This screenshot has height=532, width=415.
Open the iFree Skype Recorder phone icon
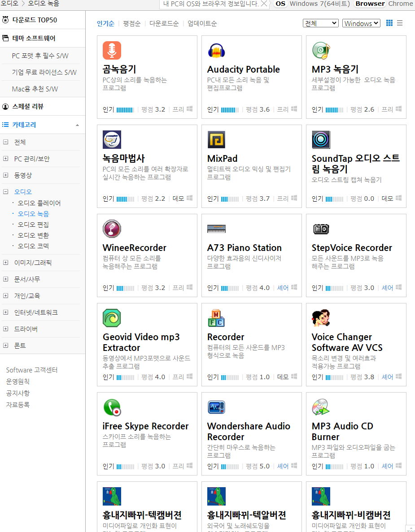tap(112, 407)
